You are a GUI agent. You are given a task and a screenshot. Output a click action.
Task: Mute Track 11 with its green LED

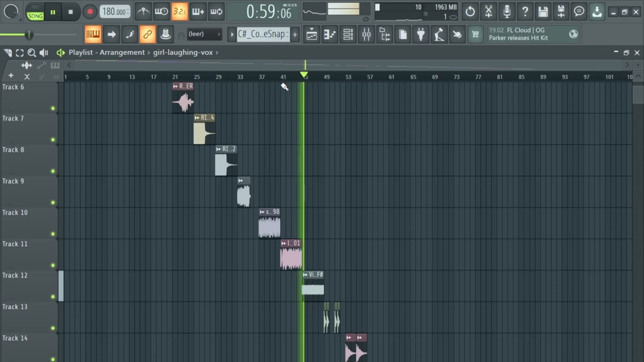(x=53, y=265)
